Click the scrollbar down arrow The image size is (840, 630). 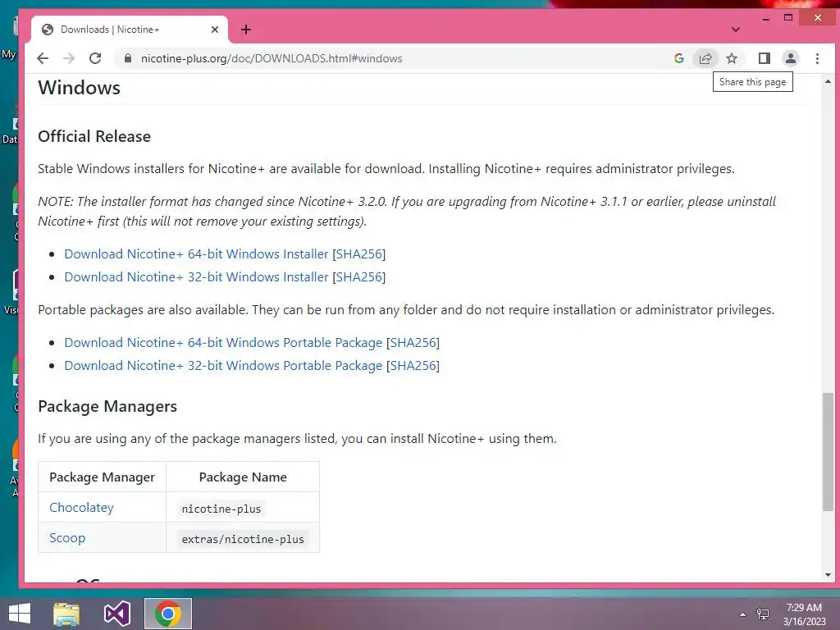coord(828,575)
